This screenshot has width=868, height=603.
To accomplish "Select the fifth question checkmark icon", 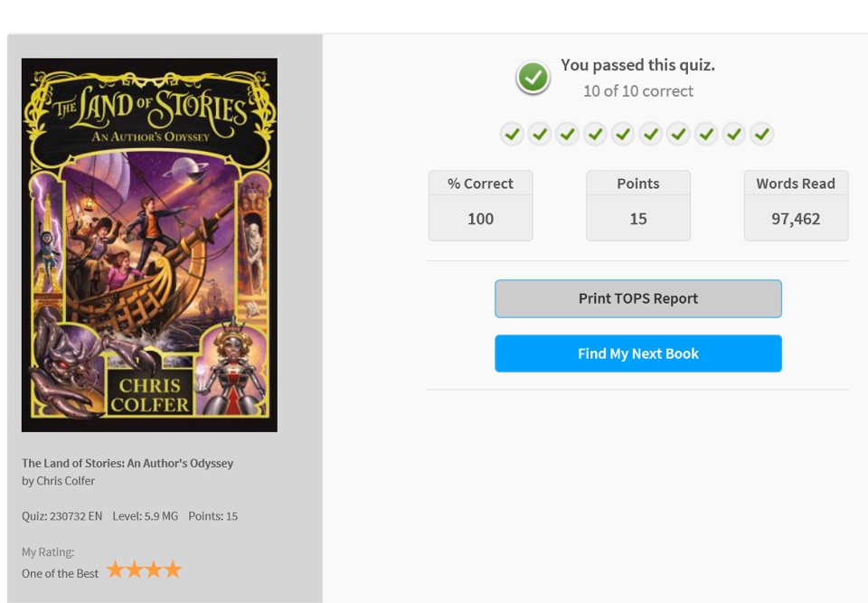I will pyautogui.click(x=623, y=134).
